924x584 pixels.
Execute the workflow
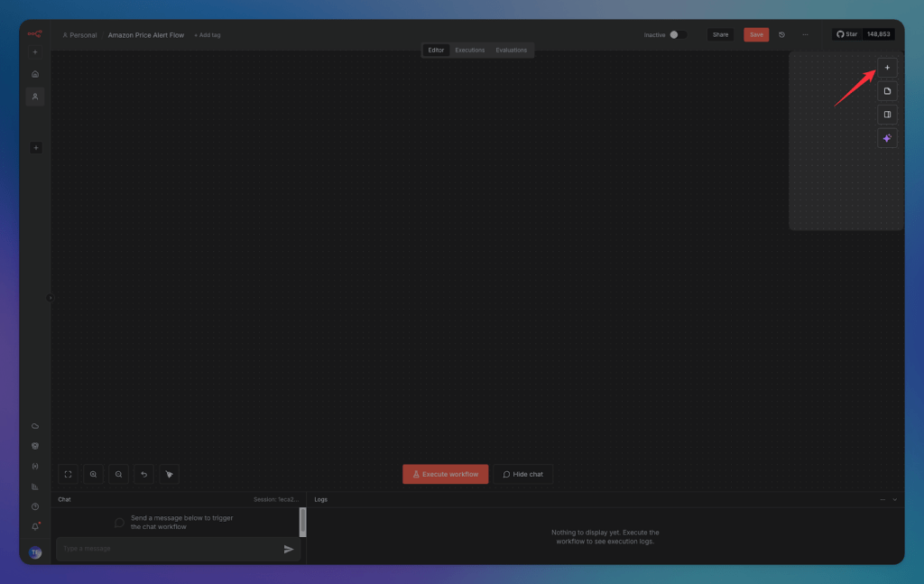(x=445, y=473)
